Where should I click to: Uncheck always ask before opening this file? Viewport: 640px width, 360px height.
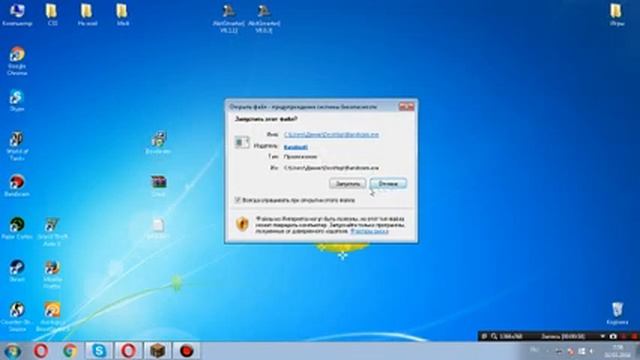pos(237,200)
